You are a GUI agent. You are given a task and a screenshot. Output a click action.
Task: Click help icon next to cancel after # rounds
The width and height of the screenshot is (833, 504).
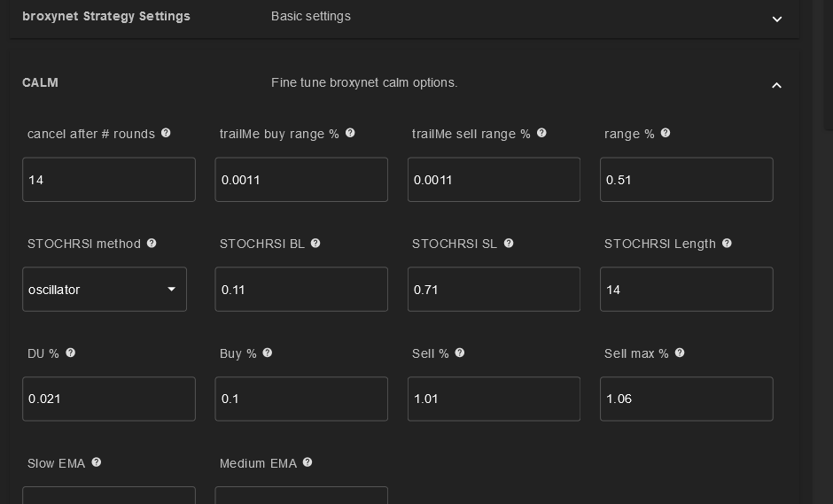tap(166, 133)
